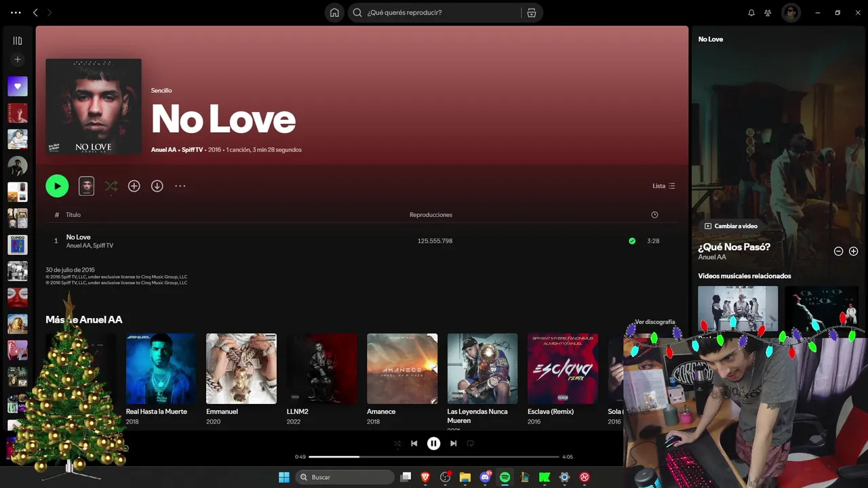Viewport: 868px width, 488px height.
Task: Open Anuel AA under ¿Qué Nos Pasó?
Action: [x=712, y=258]
